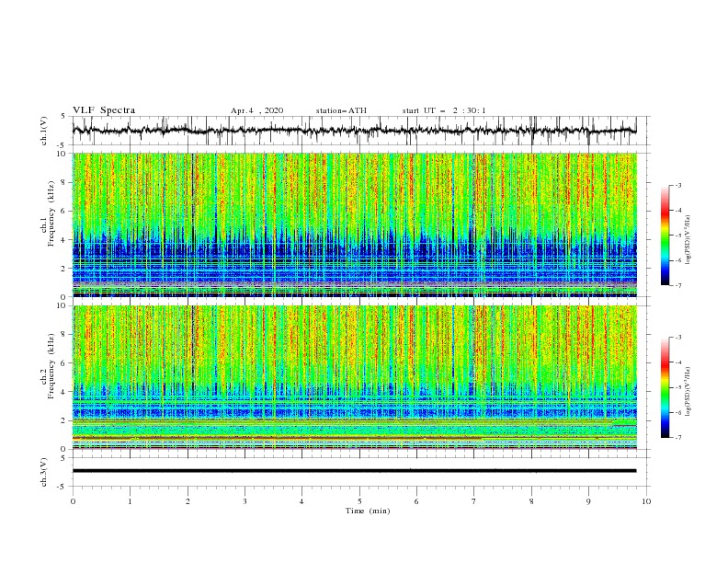Viewport: 728px width, 563px height.
Task: Click time axis tick label '3'
Action: (245, 501)
